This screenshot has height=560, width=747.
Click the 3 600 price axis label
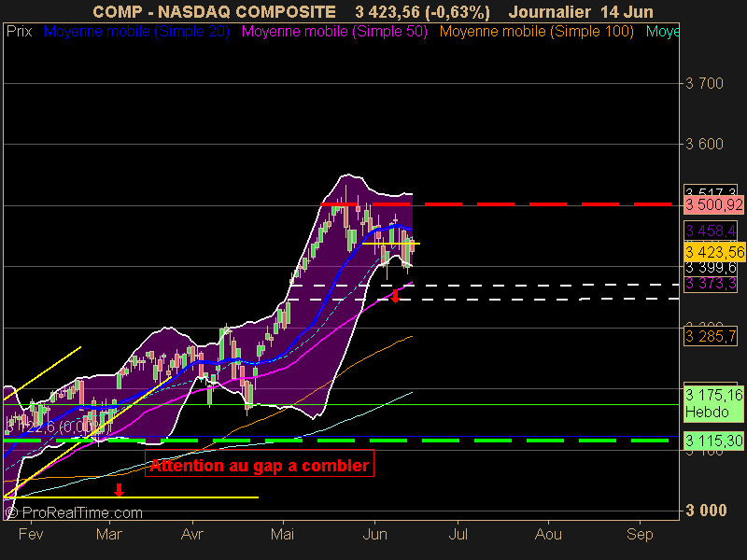[704, 144]
